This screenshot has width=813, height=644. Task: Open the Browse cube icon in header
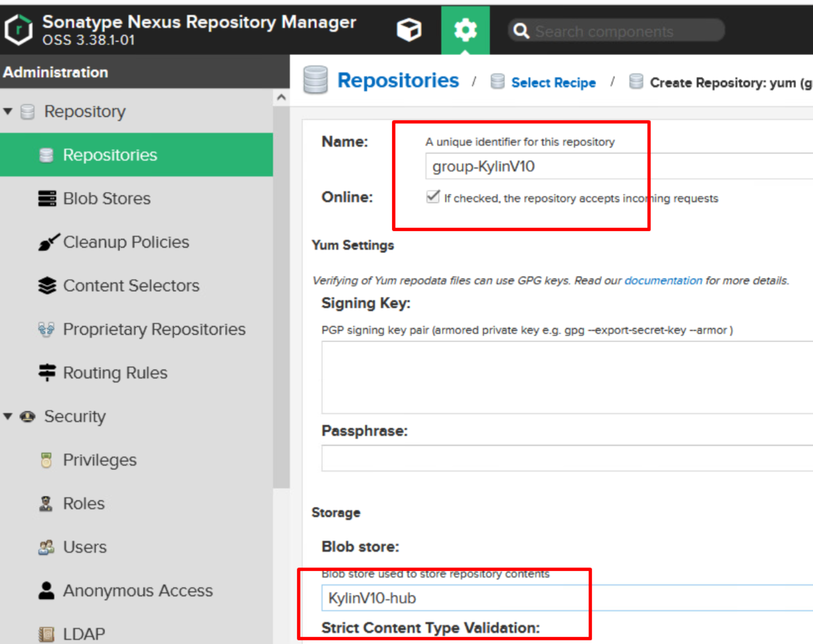(x=409, y=30)
